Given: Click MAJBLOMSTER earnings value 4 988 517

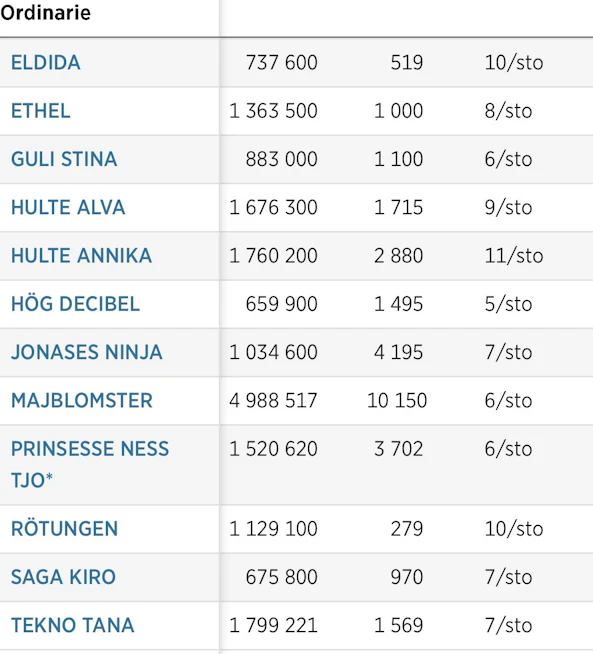Looking at the screenshot, I should coord(273,401).
